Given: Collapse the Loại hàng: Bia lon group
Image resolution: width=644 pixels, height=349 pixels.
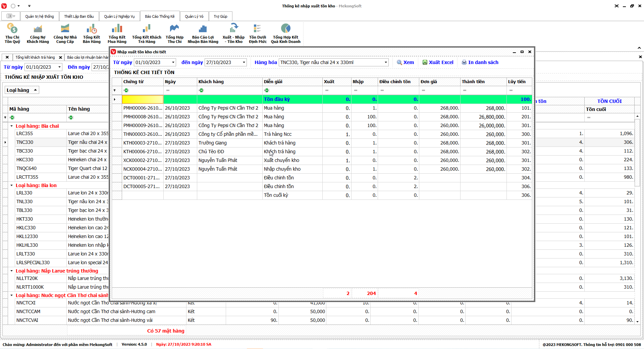Looking at the screenshot, I should click(11, 185).
